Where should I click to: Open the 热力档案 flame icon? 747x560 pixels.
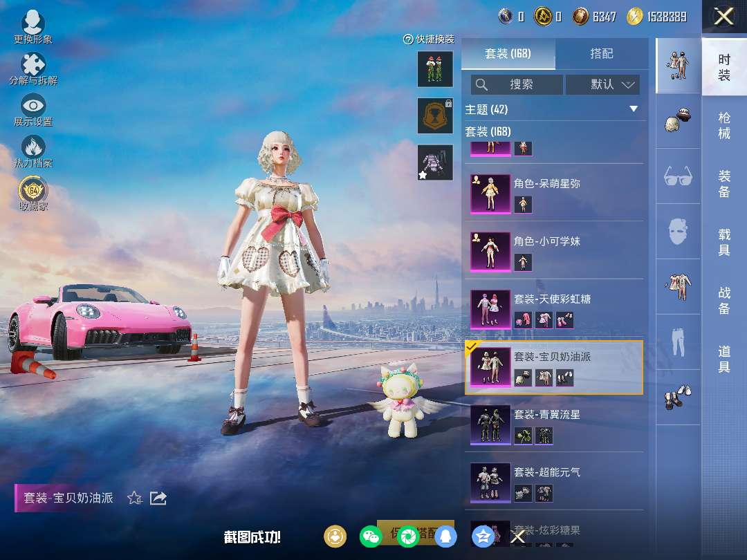[33, 148]
